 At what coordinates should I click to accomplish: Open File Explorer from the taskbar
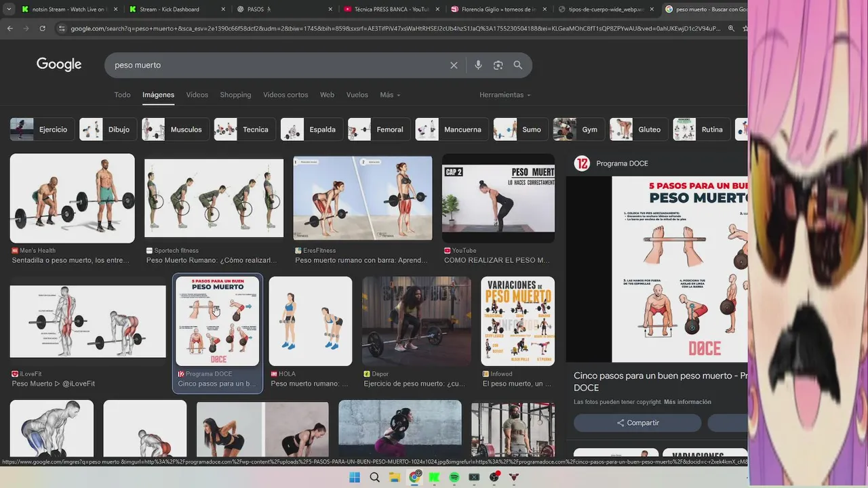[395, 477]
